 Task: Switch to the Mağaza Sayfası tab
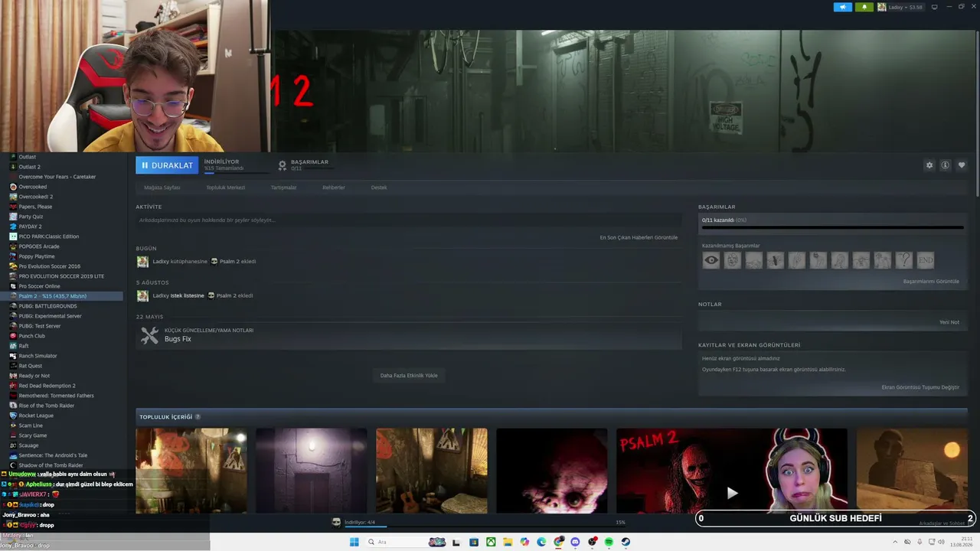(162, 187)
